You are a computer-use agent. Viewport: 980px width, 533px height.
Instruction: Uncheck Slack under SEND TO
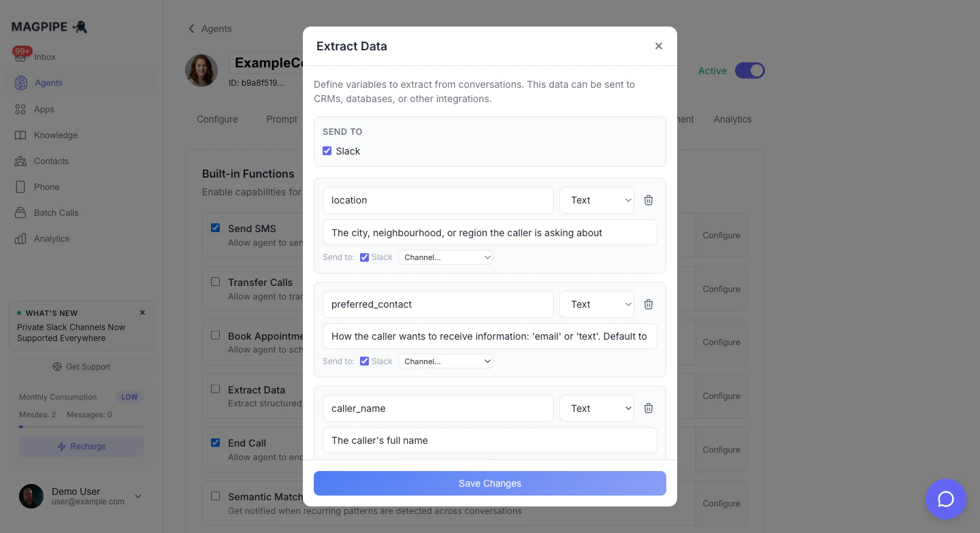pyautogui.click(x=327, y=150)
